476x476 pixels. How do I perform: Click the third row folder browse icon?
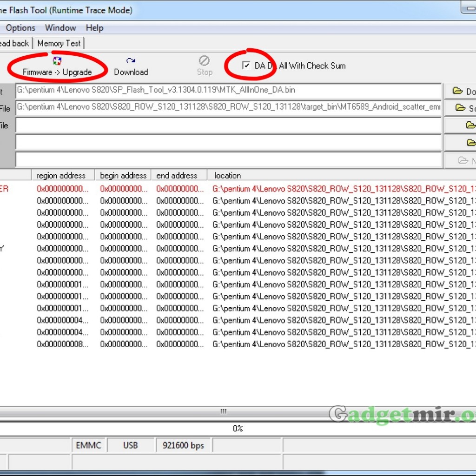(470, 125)
